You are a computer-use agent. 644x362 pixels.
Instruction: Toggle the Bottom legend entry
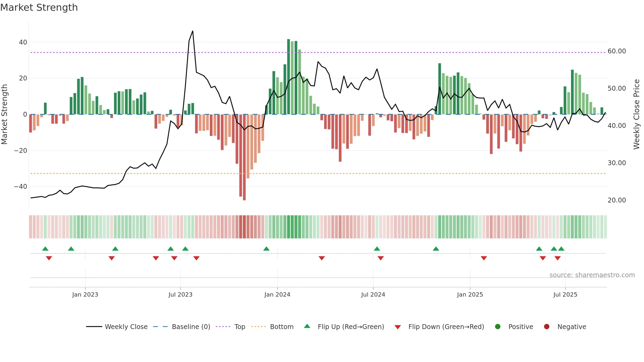pos(272,327)
